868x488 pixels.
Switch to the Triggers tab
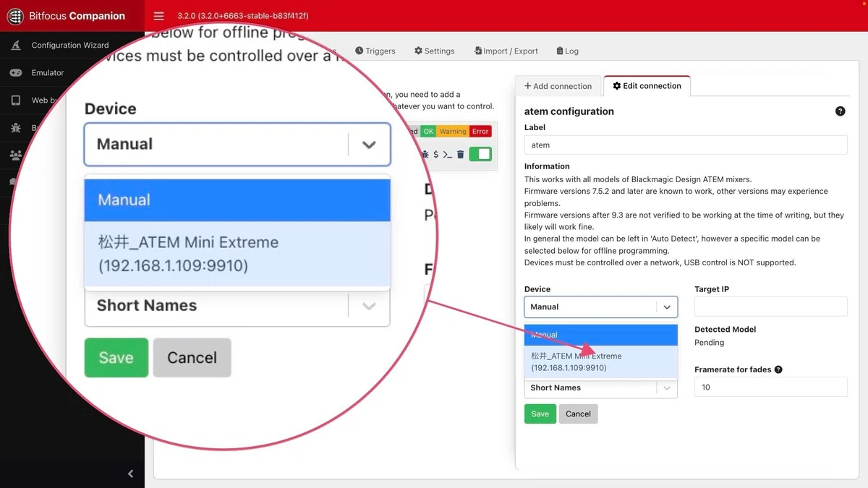click(375, 51)
